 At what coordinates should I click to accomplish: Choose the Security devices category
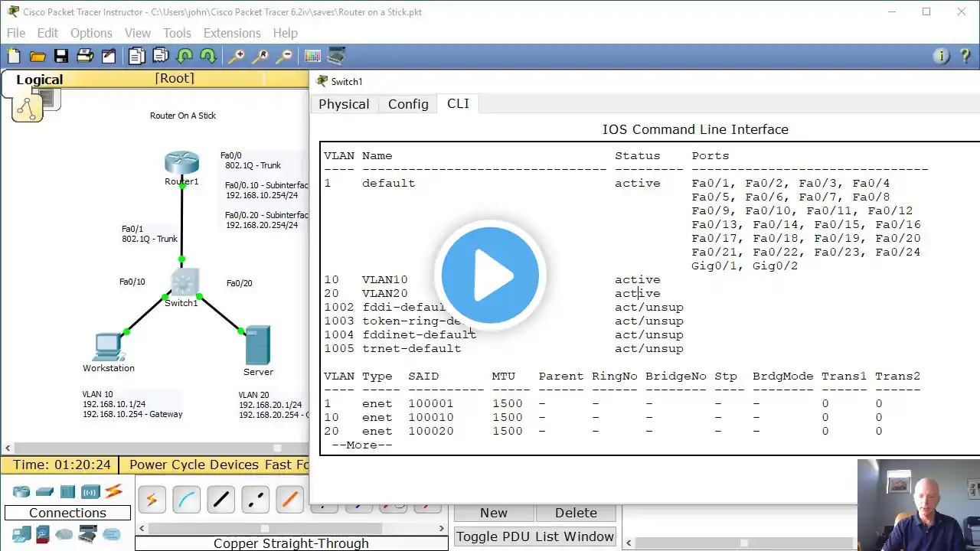(43, 534)
